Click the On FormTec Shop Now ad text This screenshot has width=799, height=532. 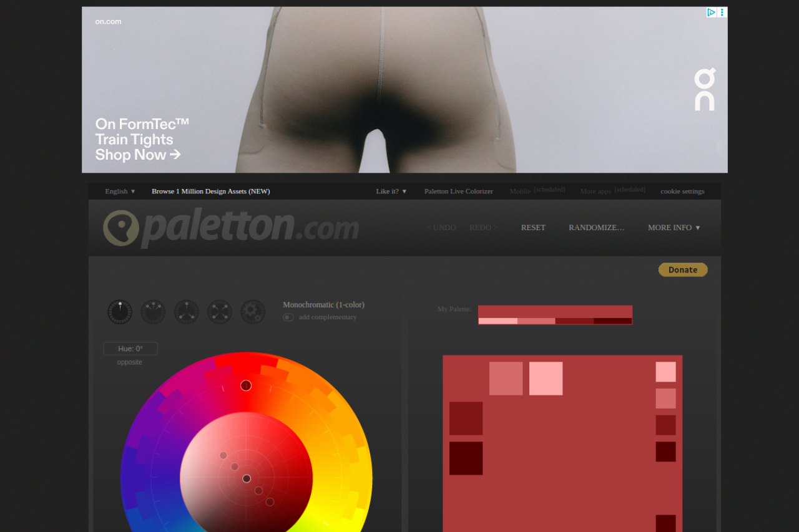pos(142,139)
